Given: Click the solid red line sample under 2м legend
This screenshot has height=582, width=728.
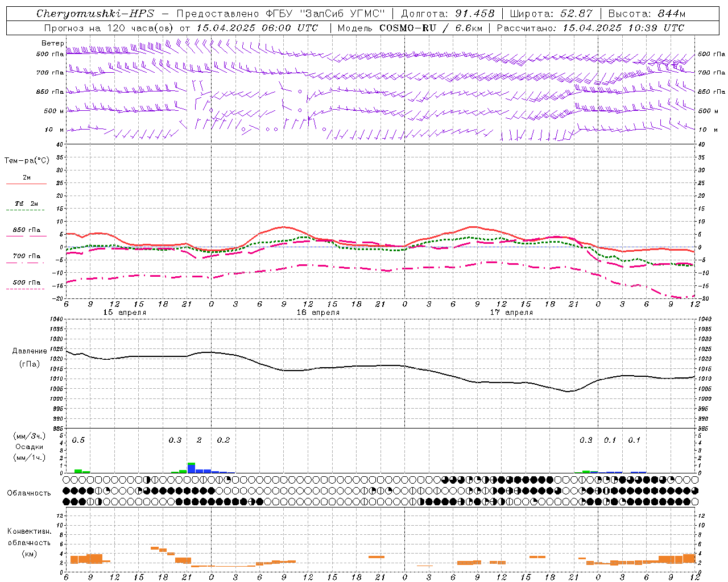Looking at the screenshot, I should [26, 184].
